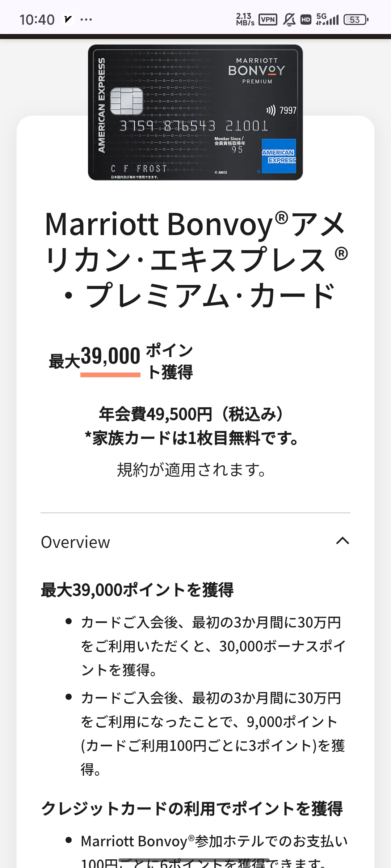Tap the 最大39,000ポイントを獲得 subheading

click(137, 590)
